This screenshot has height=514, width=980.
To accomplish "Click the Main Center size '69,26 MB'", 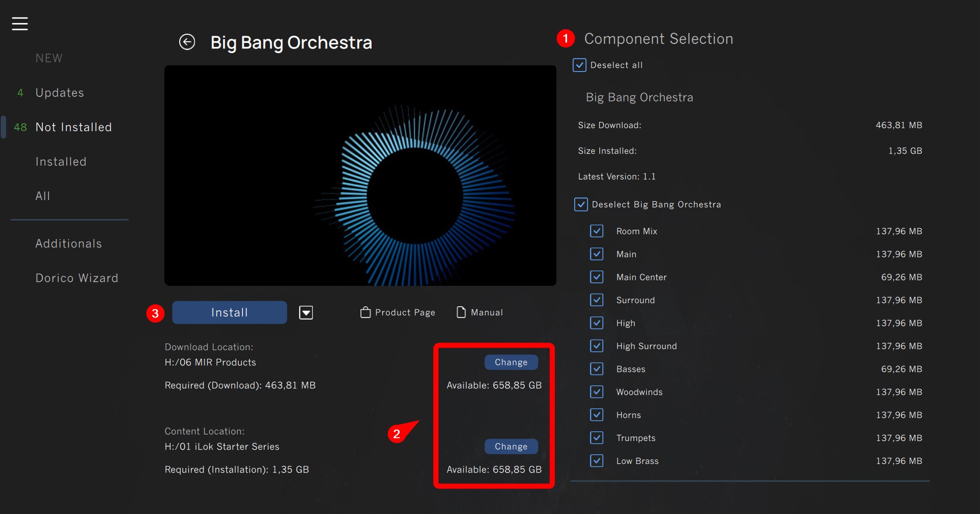I will [901, 277].
